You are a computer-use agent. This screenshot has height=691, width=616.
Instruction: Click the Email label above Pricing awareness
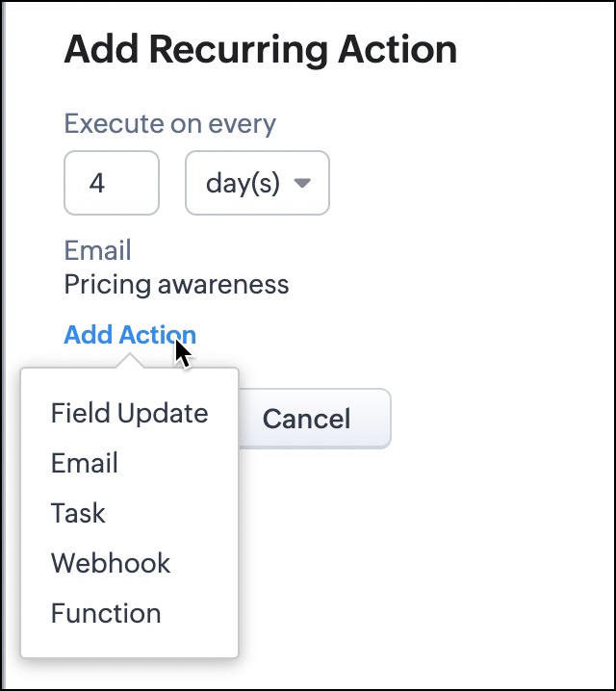97,251
